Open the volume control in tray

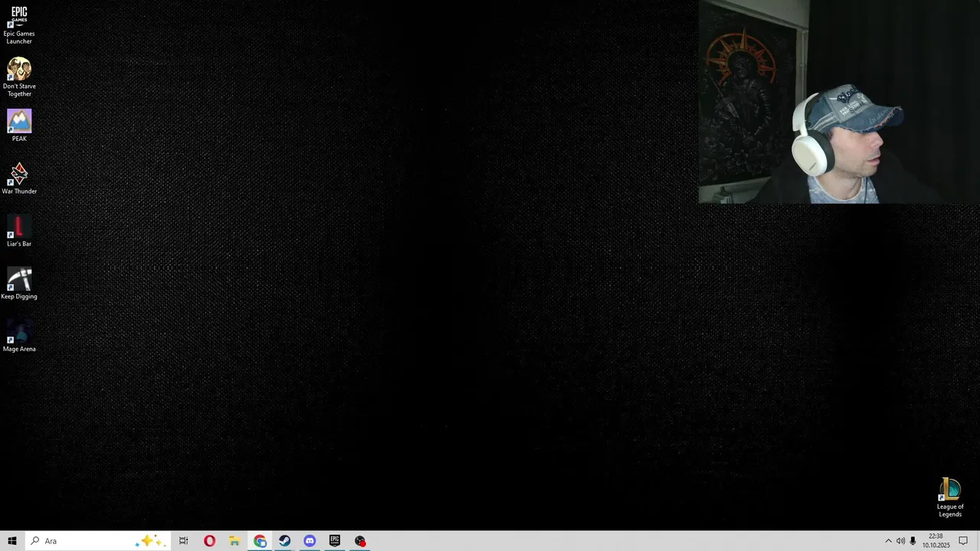pyautogui.click(x=900, y=541)
